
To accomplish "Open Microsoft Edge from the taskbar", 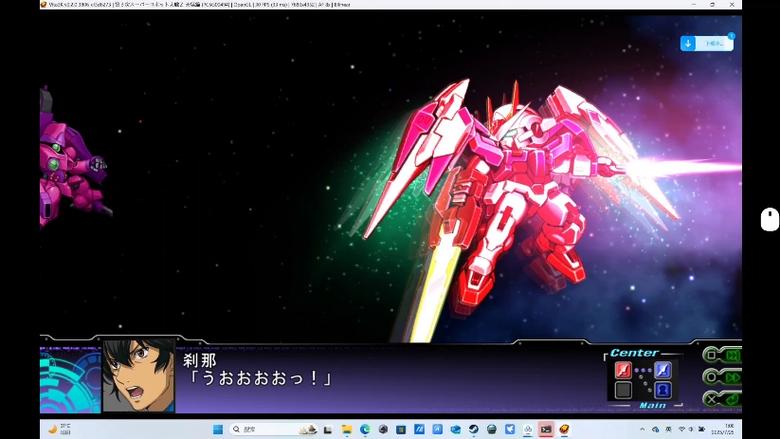I will click(x=365, y=430).
